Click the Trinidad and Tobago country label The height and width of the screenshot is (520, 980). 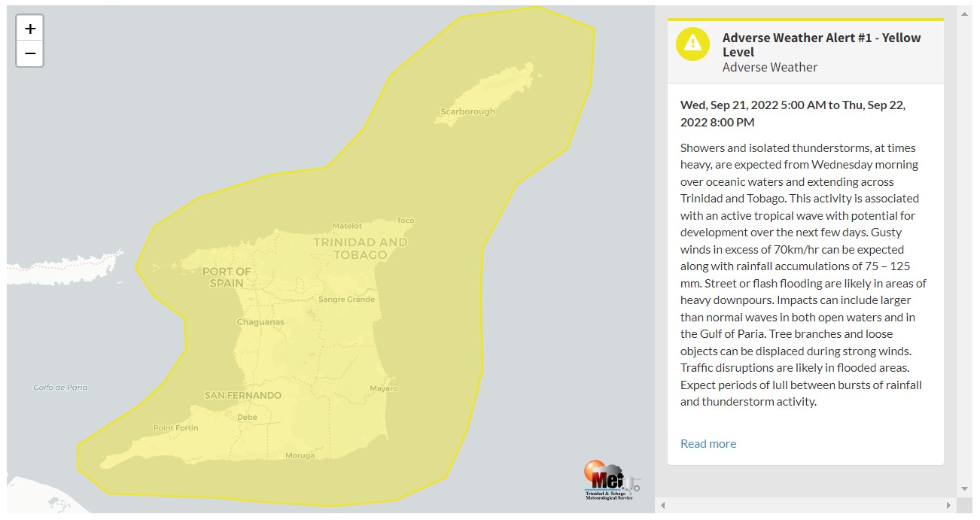coord(361,248)
